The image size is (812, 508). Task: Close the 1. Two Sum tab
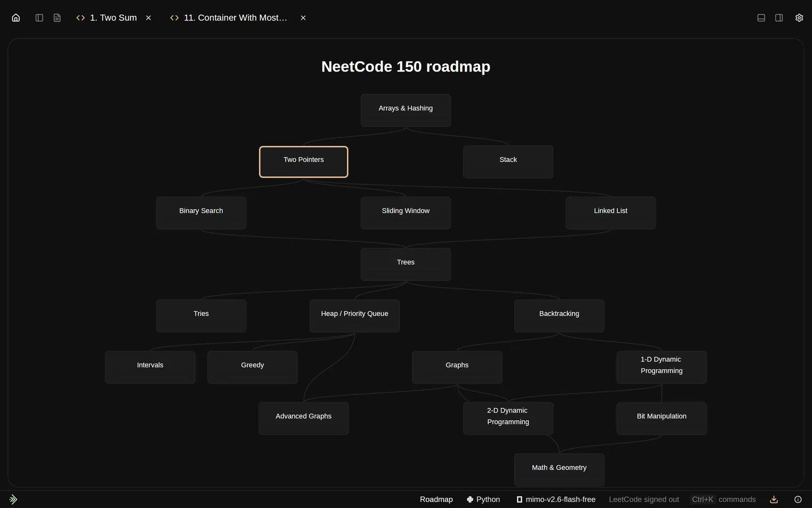pyautogui.click(x=149, y=18)
